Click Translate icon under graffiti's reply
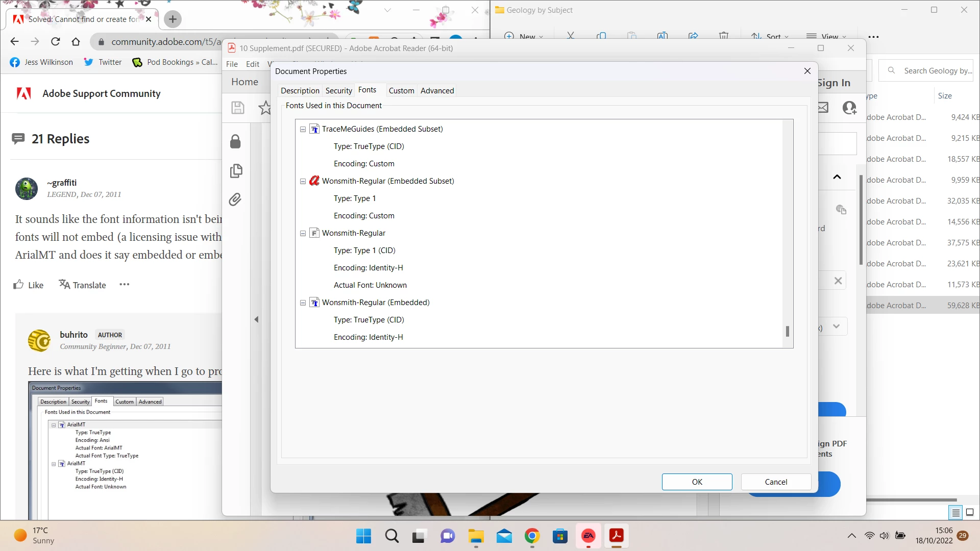This screenshot has width=980, height=551. tap(64, 284)
